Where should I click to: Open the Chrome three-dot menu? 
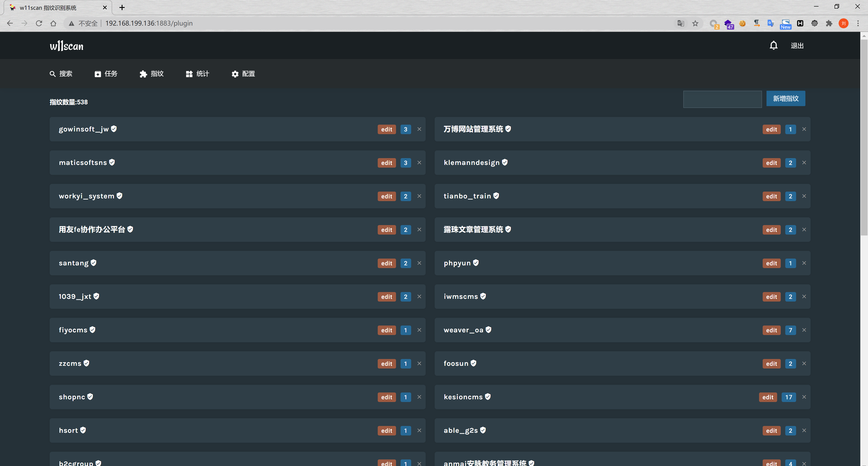[858, 23]
